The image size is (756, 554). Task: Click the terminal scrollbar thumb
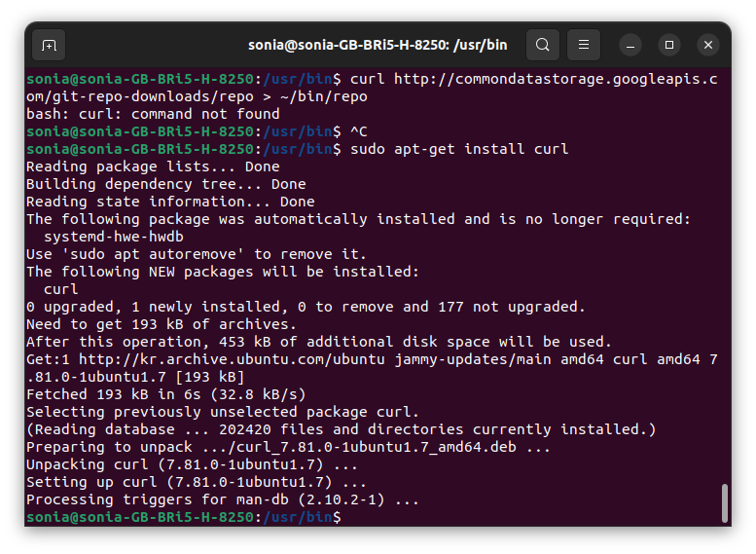click(x=724, y=502)
